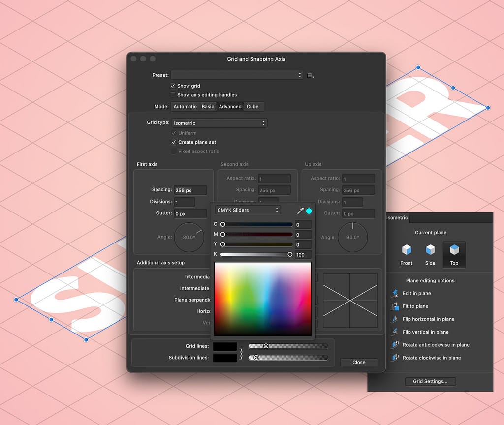Viewport: 504px width, 425px height.
Task: Switch to Cube mode tab
Action: (252, 107)
